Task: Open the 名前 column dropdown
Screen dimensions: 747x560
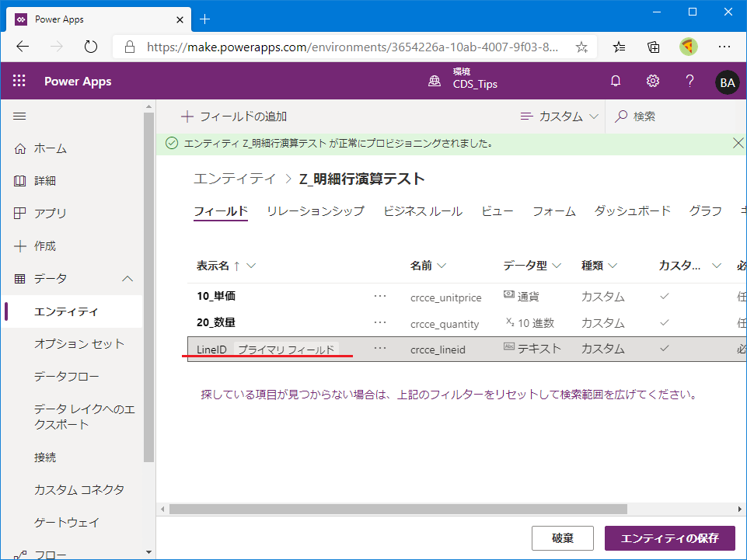Action: pos(442,266)
